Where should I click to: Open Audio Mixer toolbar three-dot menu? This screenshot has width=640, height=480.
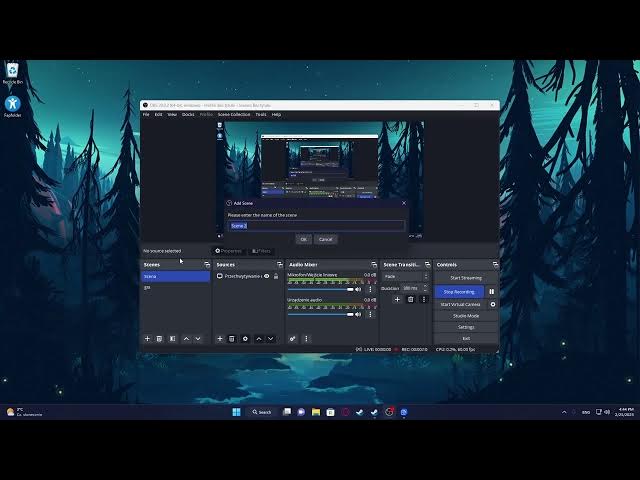click(307, 339)
